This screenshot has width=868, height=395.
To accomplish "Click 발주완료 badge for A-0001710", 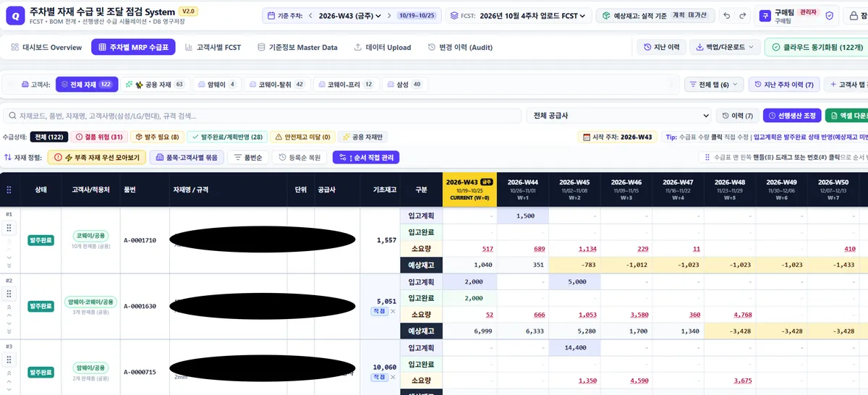I will pyautogui.click(x=41, y=240).
